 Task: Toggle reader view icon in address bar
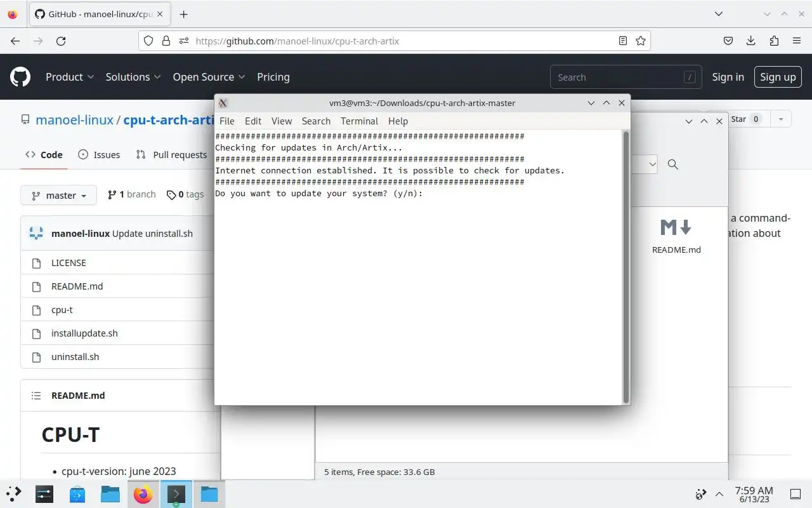(623, 41)
